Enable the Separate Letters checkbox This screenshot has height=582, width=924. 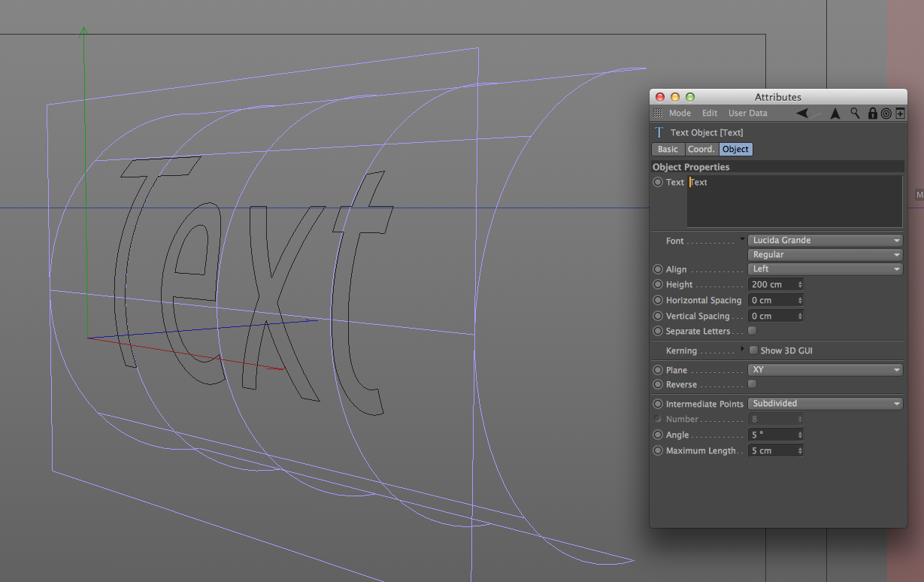tap(753, 331)
